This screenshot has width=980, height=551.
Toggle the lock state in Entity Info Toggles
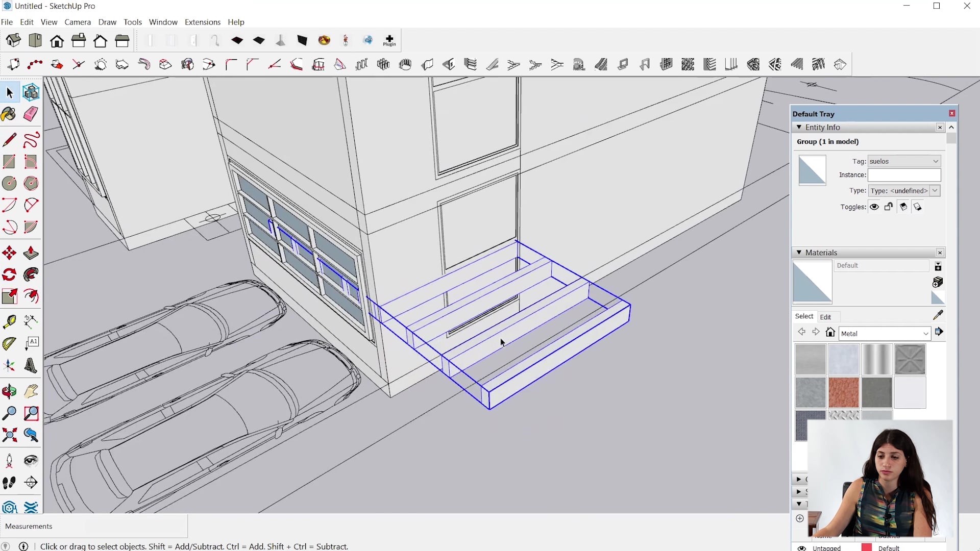tap(888, 207)
